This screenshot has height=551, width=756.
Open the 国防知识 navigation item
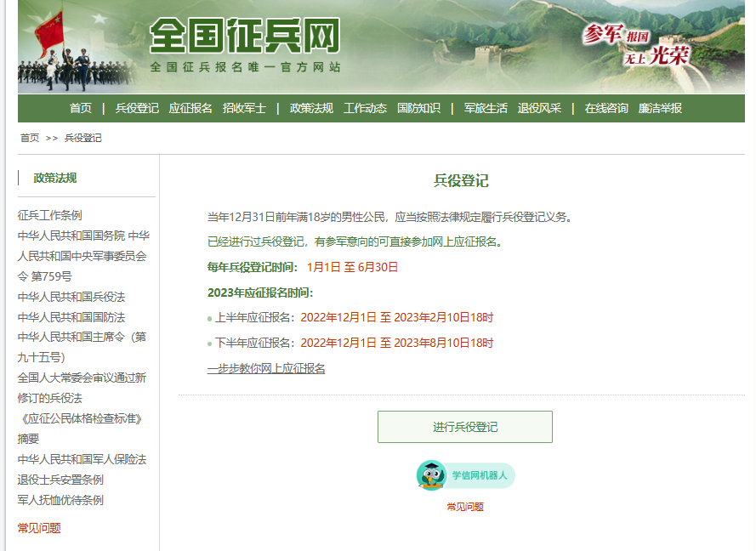pos(418,108)
